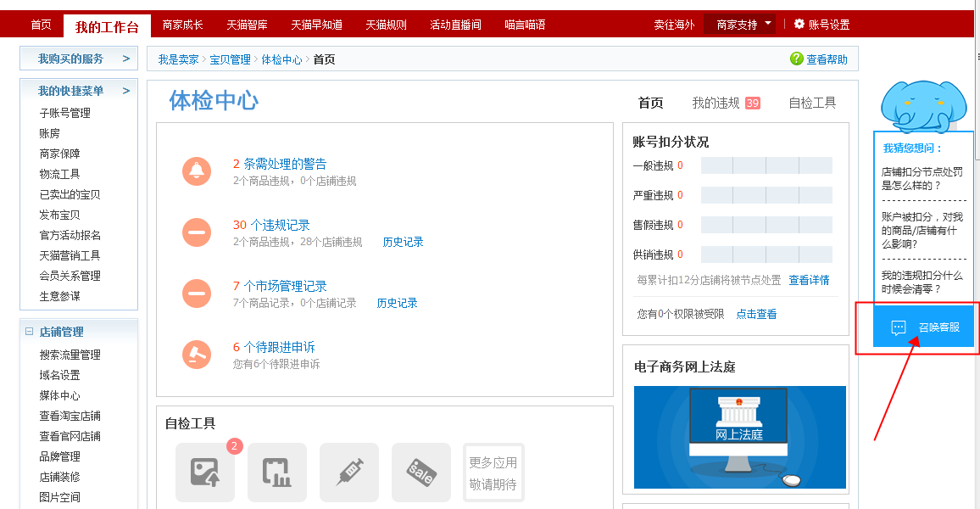The width and height of the screenshot is (980, 509).
Task: Open 子账号管理 in quick menu
Action: click(65, 113)
